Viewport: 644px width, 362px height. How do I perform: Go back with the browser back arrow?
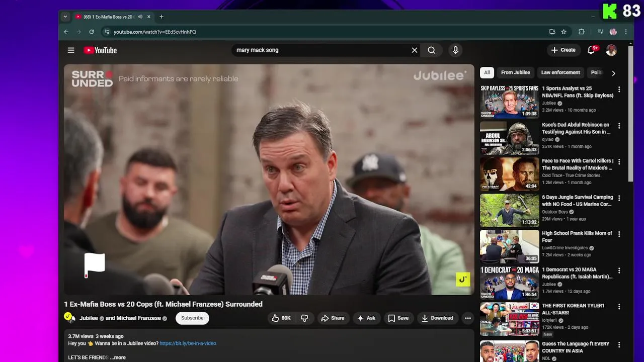click(x=66, y=32)
